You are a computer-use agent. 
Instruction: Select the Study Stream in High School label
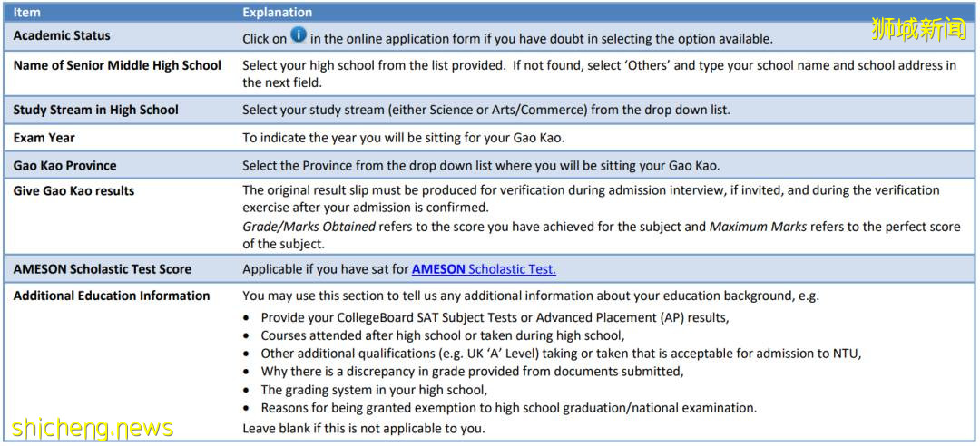coord(95,110)
